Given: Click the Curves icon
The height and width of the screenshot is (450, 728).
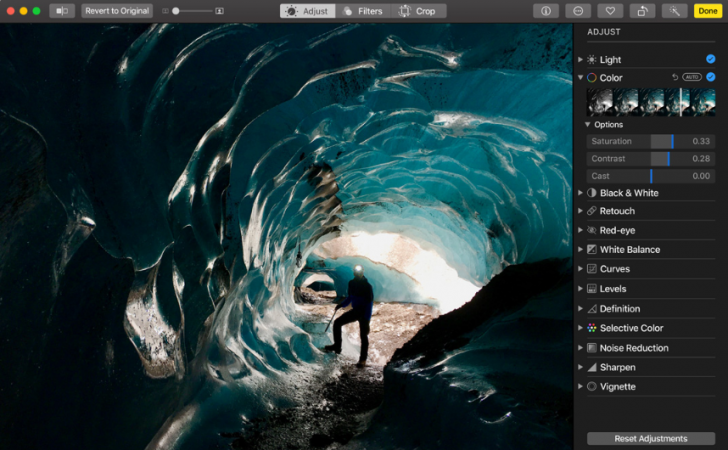Looking at the screenshot, I should (x=592, y=269).
